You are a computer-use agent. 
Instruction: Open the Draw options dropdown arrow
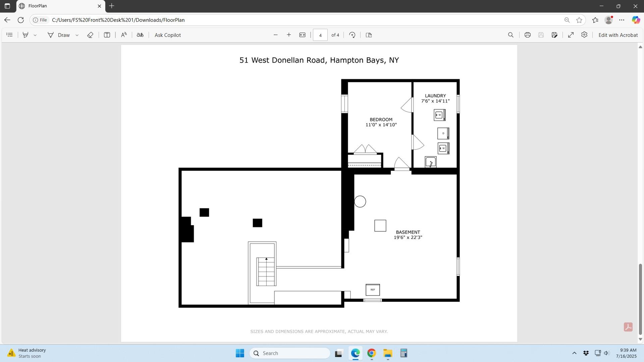click(77, 35)
